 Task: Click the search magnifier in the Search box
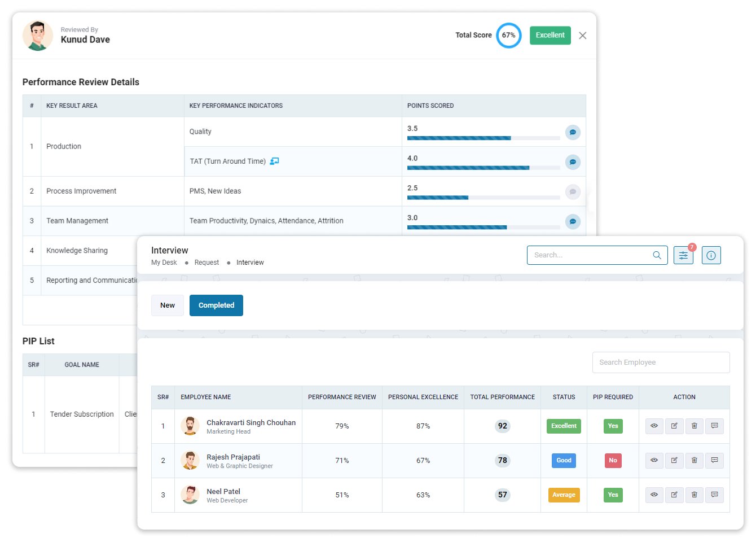point(657,255)
